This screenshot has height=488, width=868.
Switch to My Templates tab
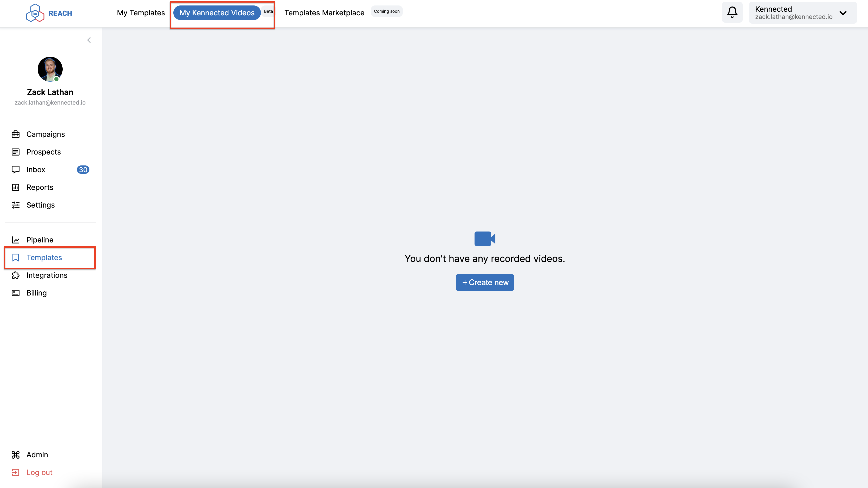141,13
